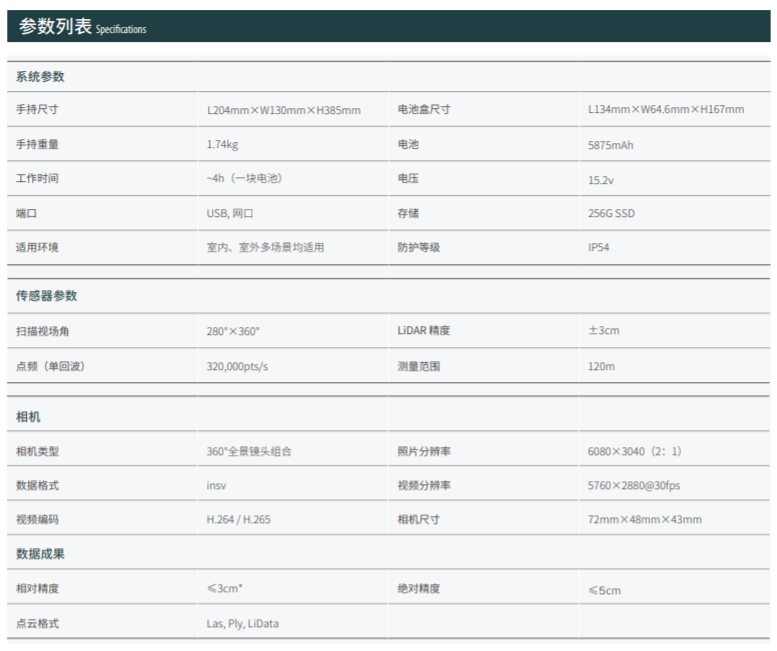Click the 参数列表 Specifications header title
This screenshot has width=777, height=651.
coord(82,27)
